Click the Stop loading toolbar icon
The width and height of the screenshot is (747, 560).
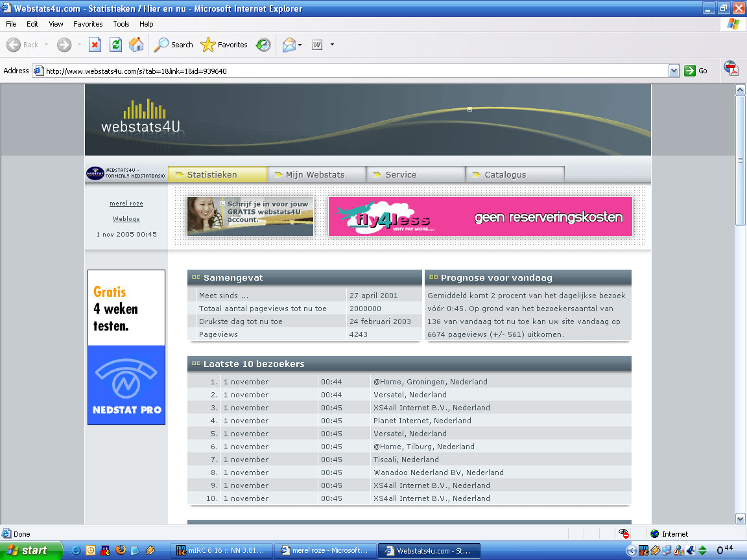[95, 45]
